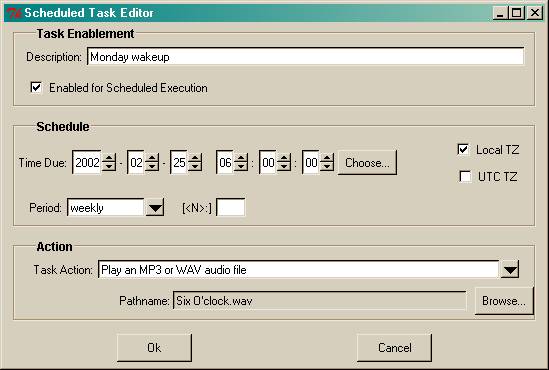Decrease the seconds field down arrow
The width and height of the screenshot is (549, 370).
(x=327, y=167)
